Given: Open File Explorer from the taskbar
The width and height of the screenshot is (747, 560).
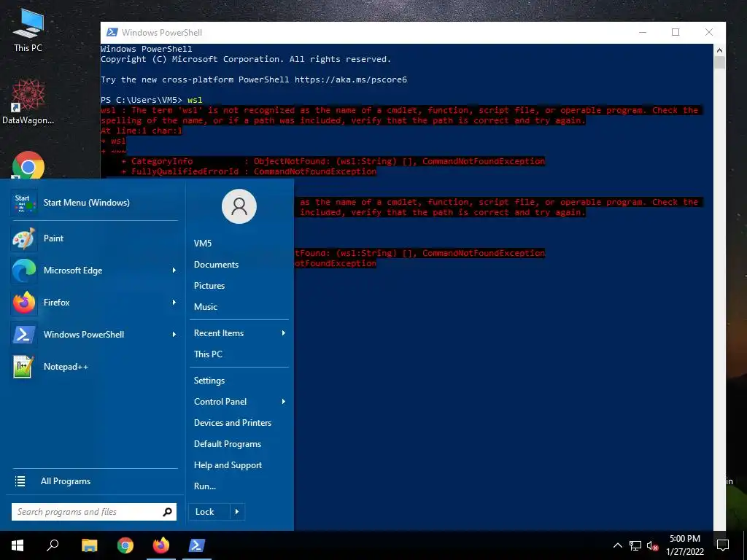Looking at the screenshot, I should click(x=89, y=545).
